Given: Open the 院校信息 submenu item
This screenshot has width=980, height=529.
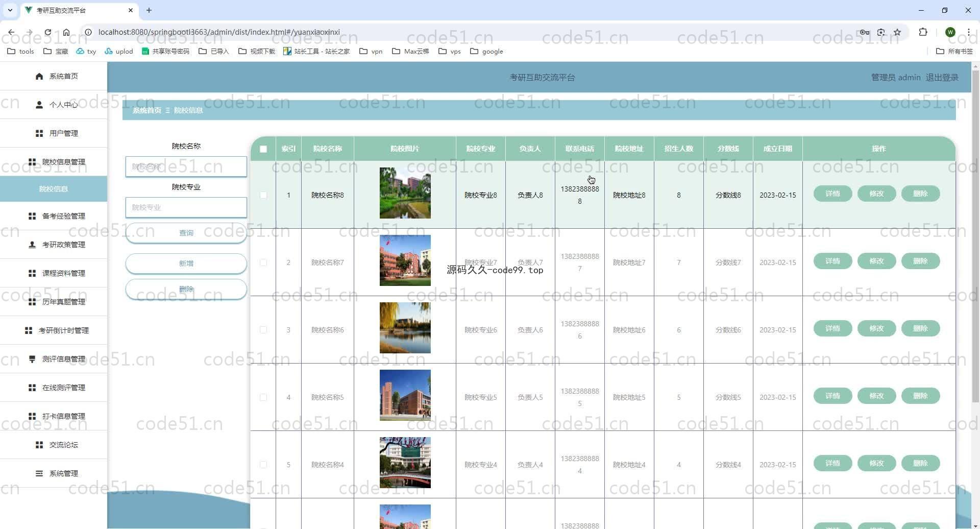Looking at the screenshot, I should click(54, 189).
